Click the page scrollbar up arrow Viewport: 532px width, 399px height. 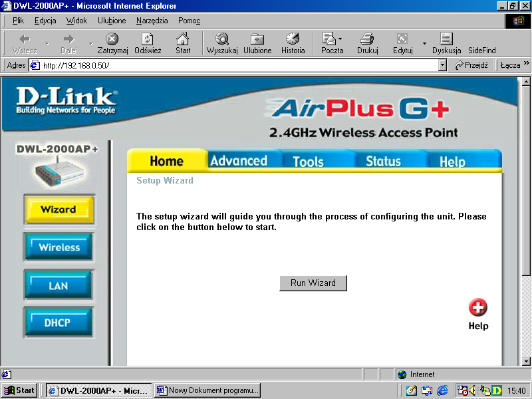[x=526, y=81]
